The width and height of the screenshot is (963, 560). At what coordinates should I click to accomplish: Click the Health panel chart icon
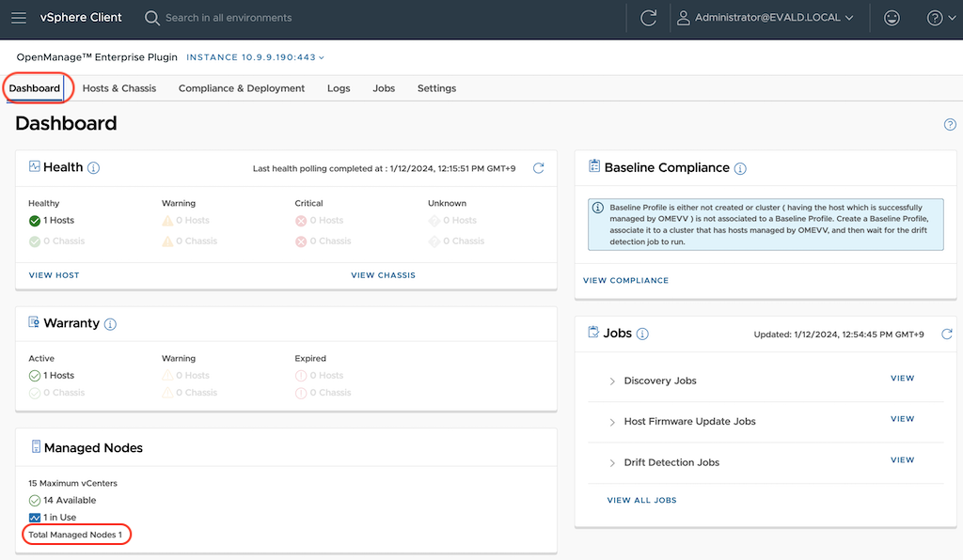35,166
